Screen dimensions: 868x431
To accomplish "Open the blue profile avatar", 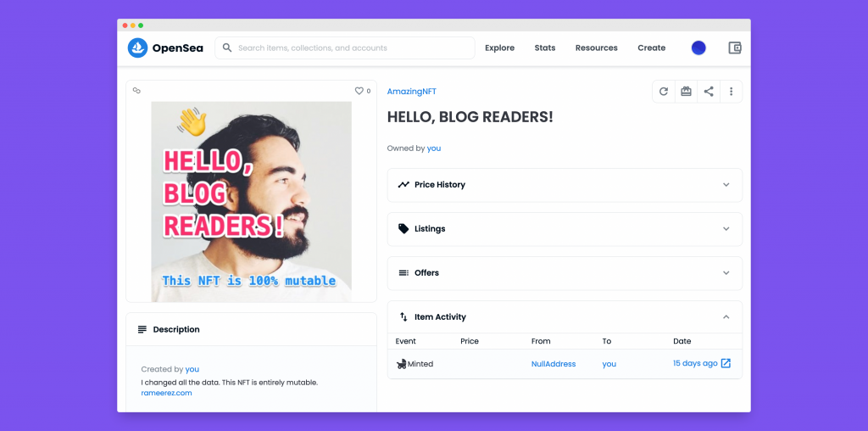I will [698, 48].
